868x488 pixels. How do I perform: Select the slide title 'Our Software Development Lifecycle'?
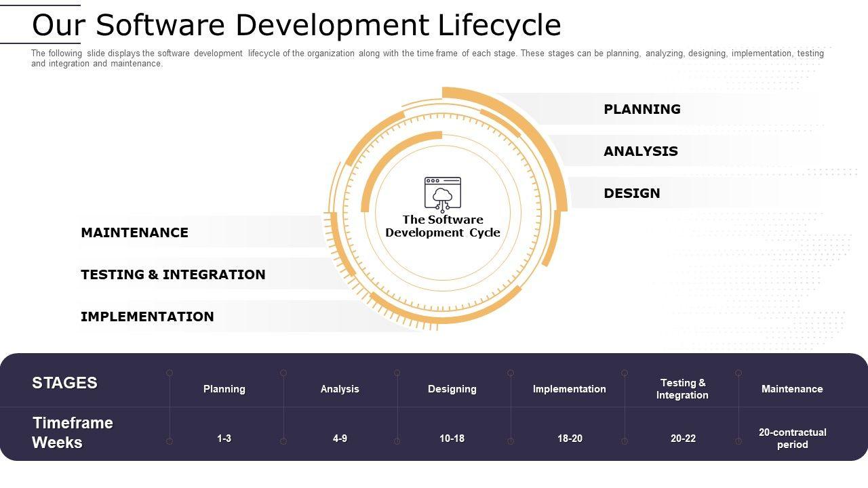pos(296,26)
